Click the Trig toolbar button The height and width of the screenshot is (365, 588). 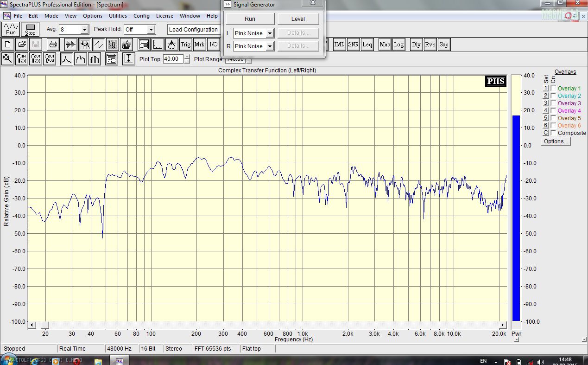[x=185, y=45]
